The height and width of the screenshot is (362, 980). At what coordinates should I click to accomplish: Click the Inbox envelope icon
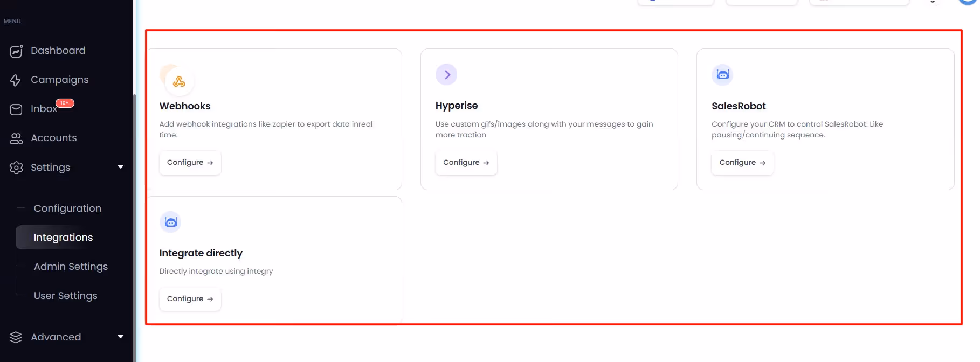16,109
